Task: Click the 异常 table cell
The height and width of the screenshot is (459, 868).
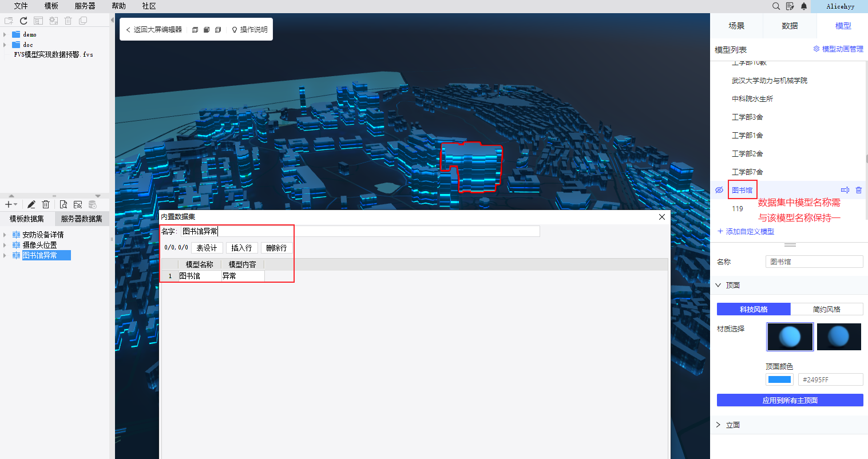Action: (243, 276)
